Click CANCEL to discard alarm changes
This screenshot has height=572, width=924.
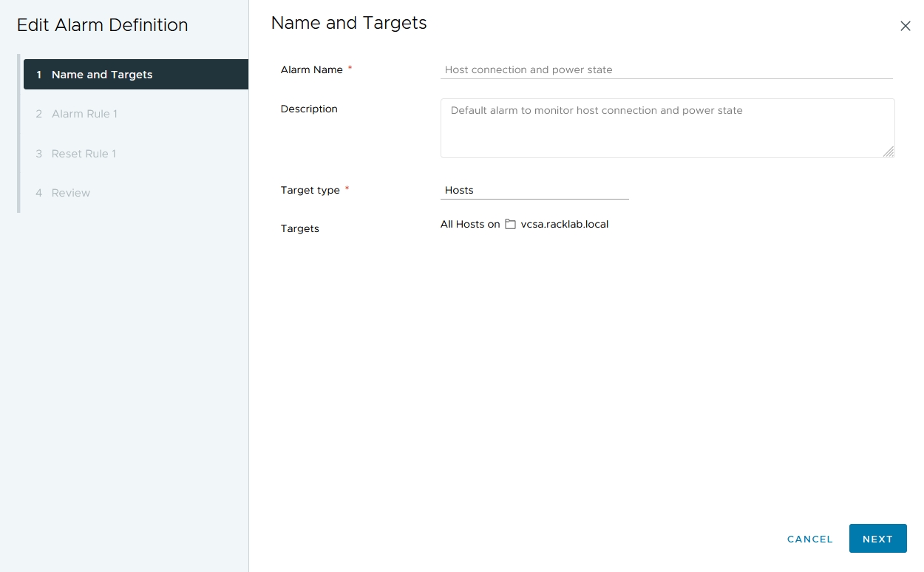click(x=809, y=539)
